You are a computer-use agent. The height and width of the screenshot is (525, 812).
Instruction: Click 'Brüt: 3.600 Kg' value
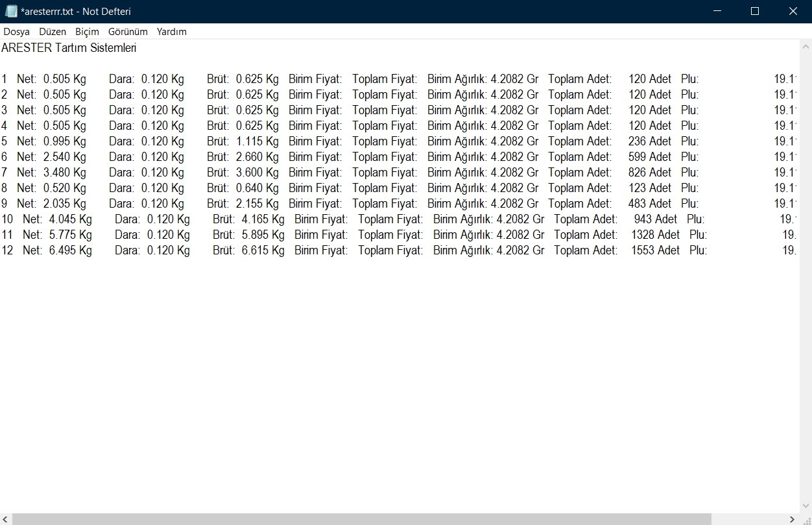(243, 172)
